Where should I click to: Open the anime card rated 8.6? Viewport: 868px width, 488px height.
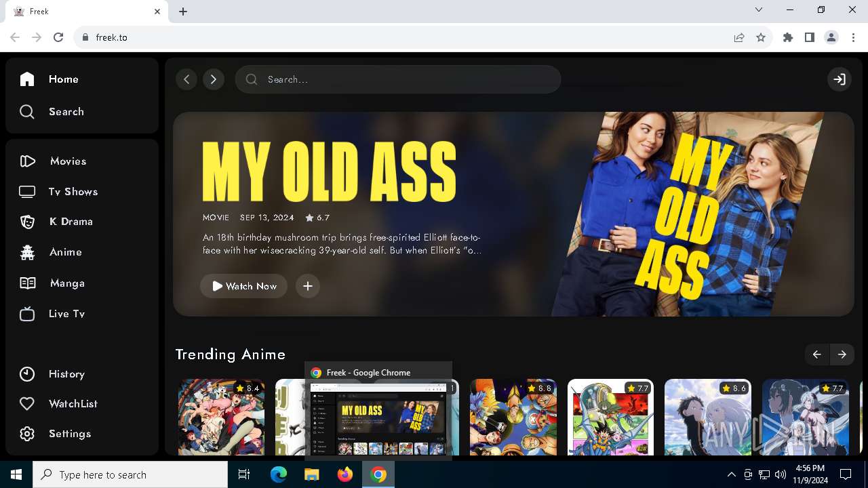[x=708, y=417]
